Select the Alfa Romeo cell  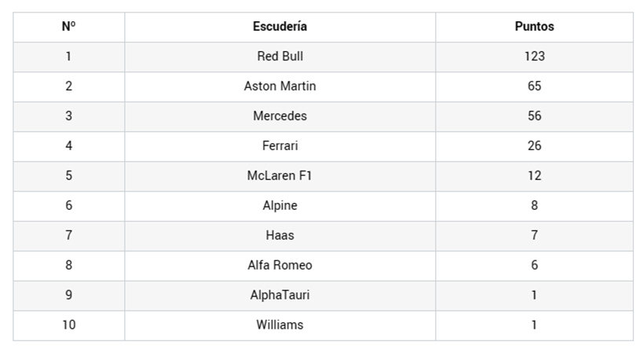280,266
